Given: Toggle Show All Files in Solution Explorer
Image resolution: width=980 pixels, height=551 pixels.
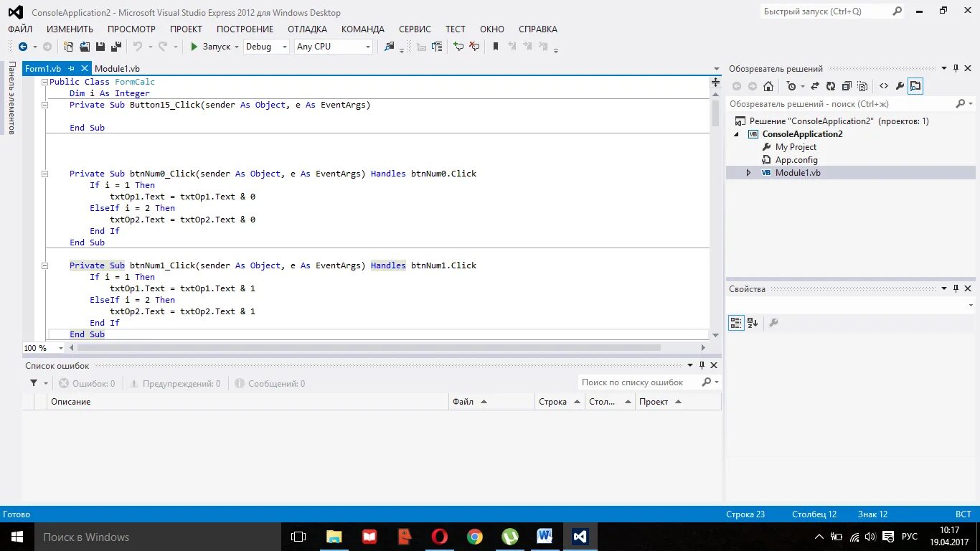Looking at the screenshot, I should [862, 86].
